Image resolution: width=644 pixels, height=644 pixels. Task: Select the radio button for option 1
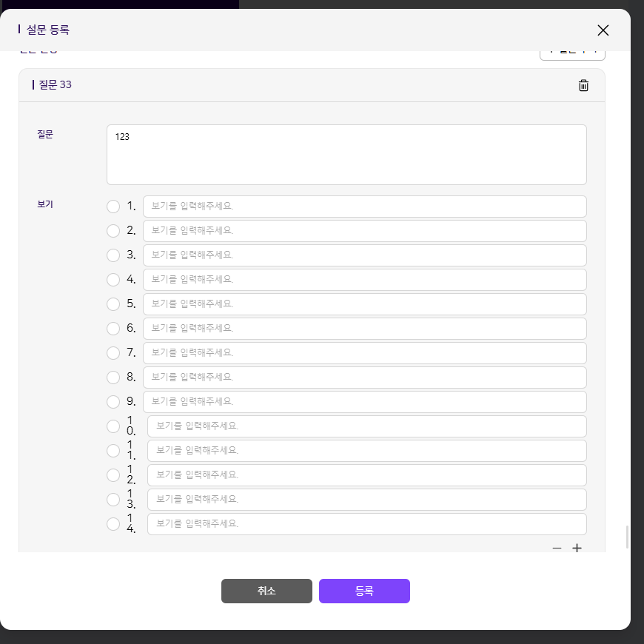point(113,207)
